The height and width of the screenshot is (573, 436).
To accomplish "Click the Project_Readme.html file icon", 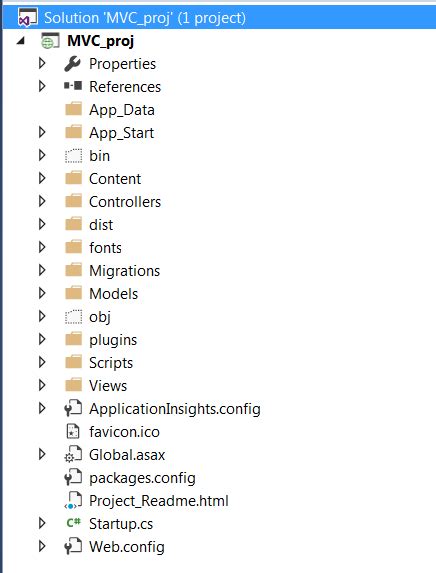I will tap(73, 501).
